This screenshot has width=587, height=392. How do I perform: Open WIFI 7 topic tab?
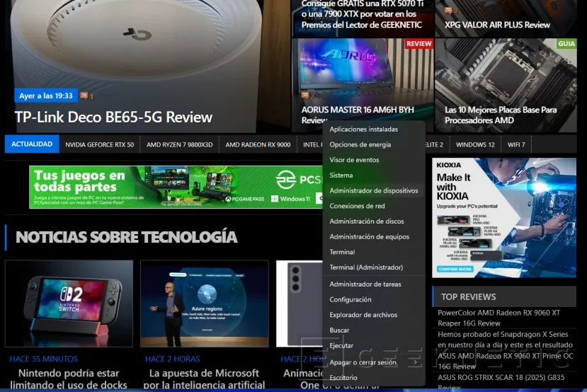click(516, 144)
